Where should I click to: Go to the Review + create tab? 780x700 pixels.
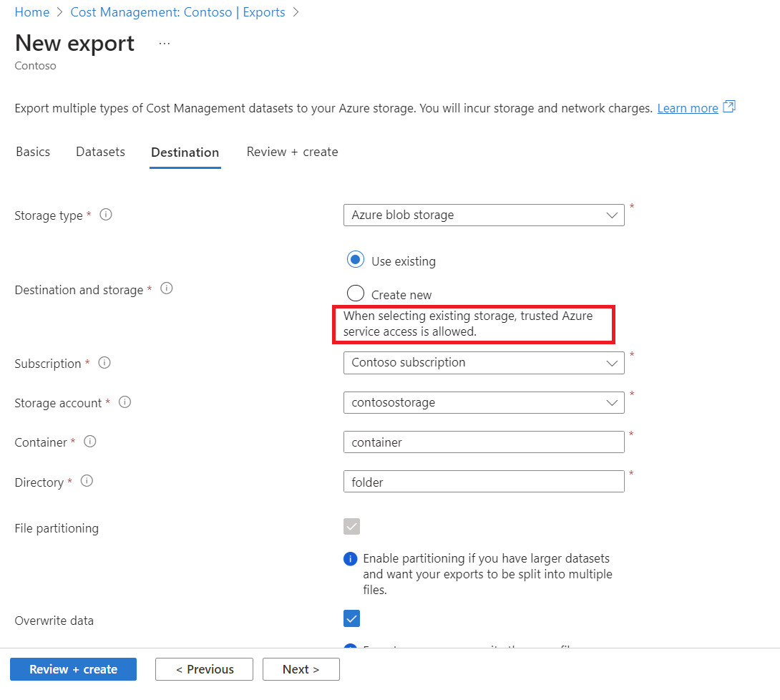(292, 152)
